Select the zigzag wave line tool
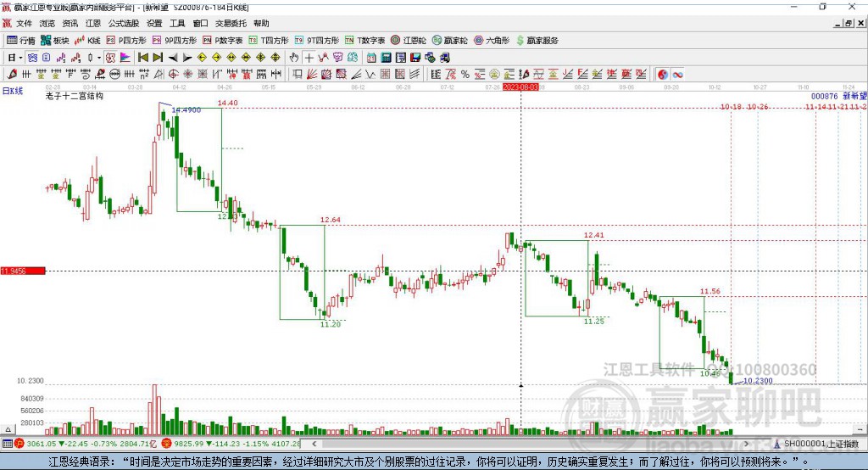This screenshot has height=470, width=868. pyautogui.click(x=370, y=75)
